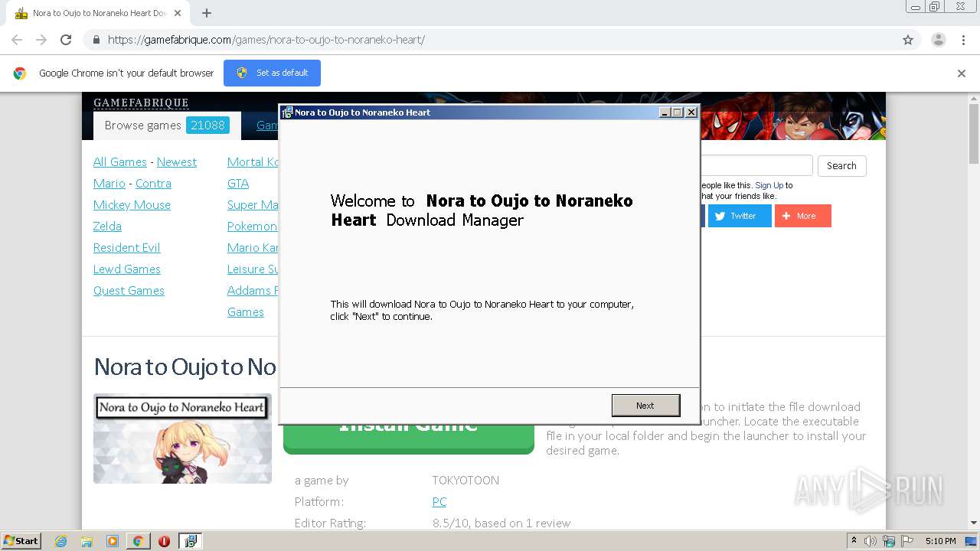980x551 pixels.
Task: Click the 5:10 PM clock
Action: (940, 541)
